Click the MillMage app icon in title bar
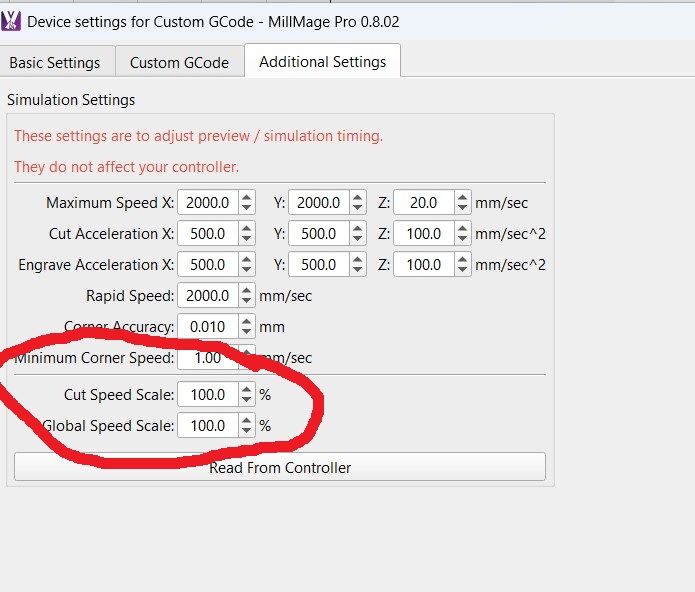Image resolution: width=695 pixels, height=592 pixels. (x=11, y=21)
